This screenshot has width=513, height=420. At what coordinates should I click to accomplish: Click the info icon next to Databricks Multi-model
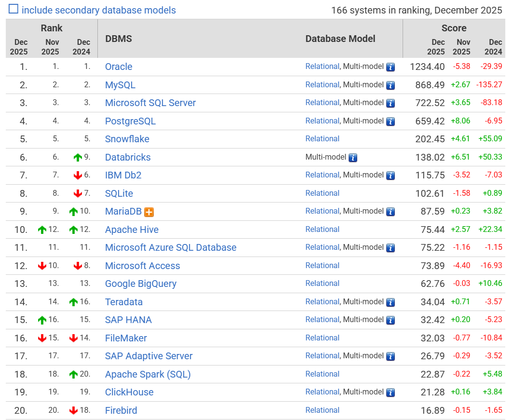coord(353,157)
